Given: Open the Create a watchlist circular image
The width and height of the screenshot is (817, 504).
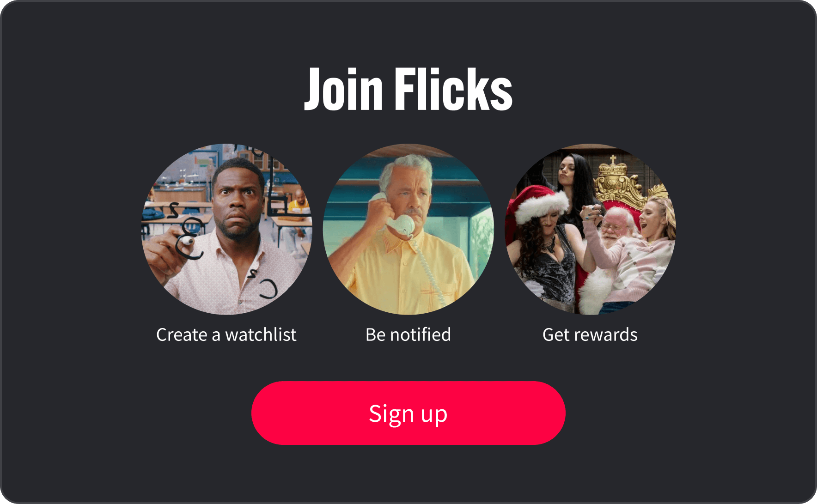Looking at the screenshot, I should (226, 229).
